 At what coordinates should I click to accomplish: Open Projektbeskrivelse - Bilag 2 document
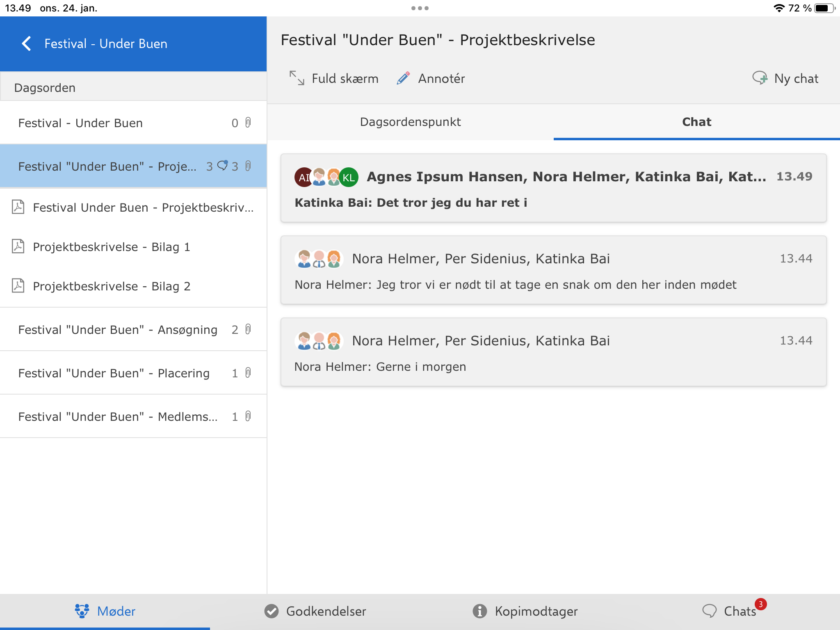coord(133,286)
